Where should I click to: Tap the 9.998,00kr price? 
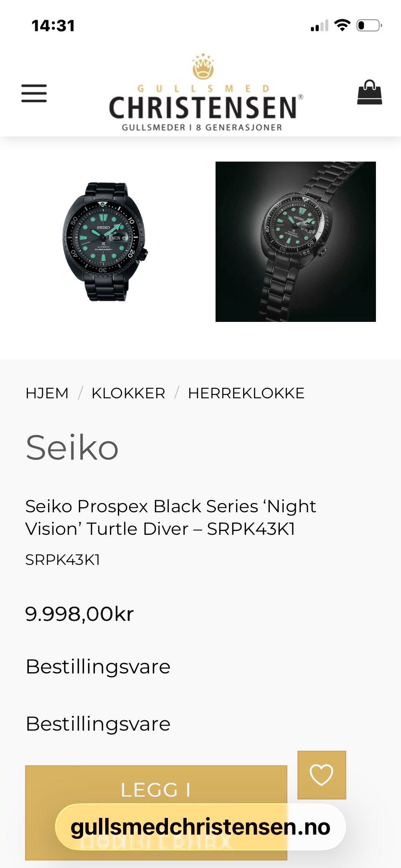point(79,614)
